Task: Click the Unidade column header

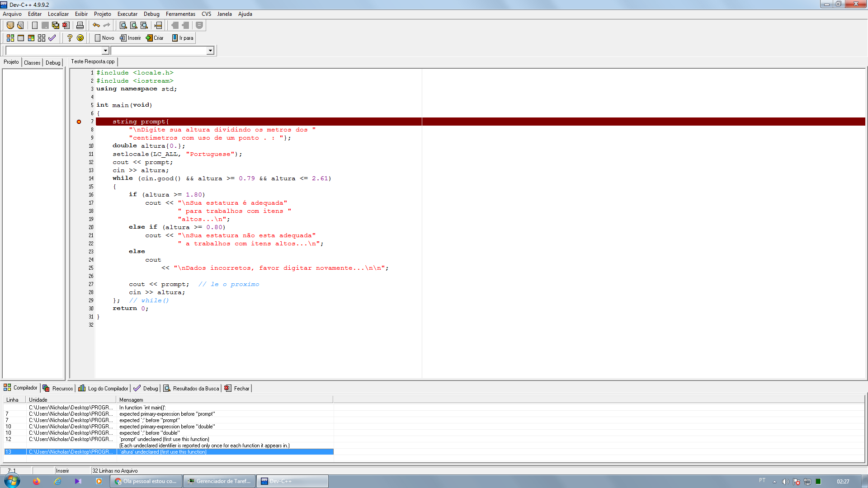Action: pos(71,400)
